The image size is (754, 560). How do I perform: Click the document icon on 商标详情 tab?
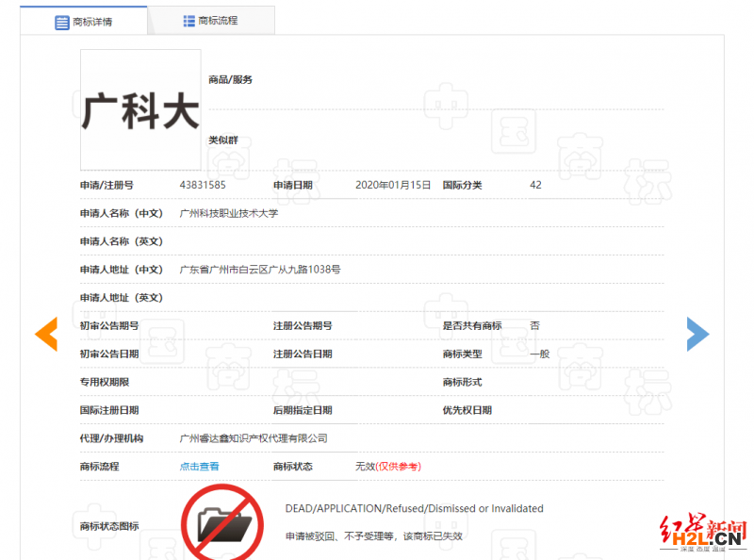(62, 22)
